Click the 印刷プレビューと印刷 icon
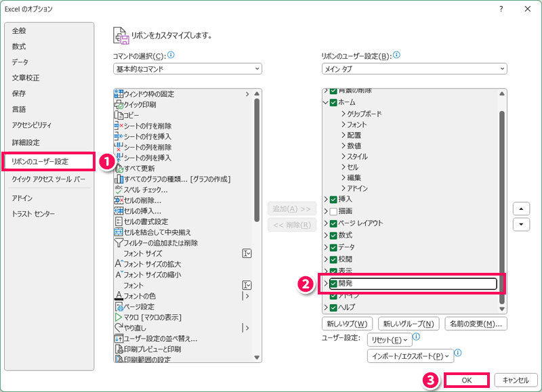 pyautogui.click(x=119, y=349)
